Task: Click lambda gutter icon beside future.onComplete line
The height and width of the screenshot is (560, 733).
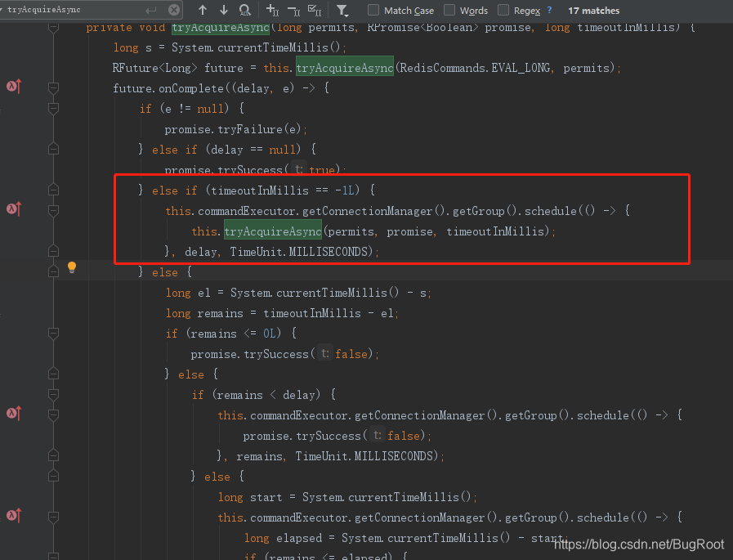Action: click(x=14, y=86)
